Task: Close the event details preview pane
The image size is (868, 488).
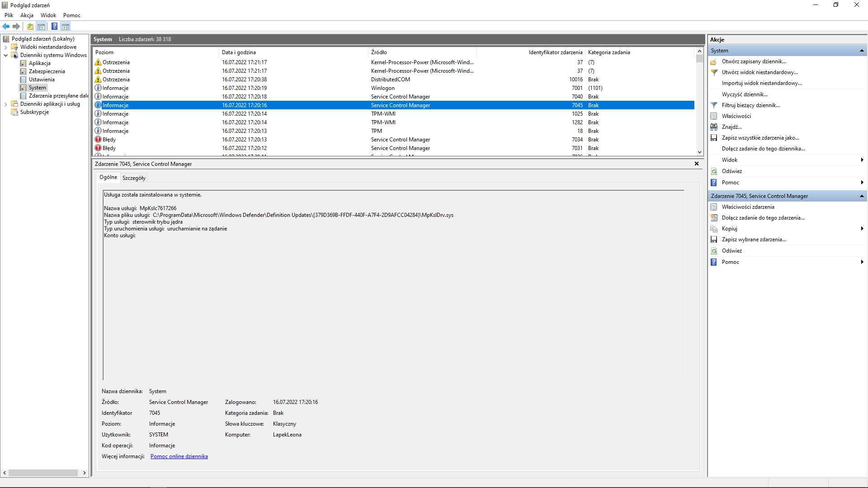Action: [x=697, y=164]
